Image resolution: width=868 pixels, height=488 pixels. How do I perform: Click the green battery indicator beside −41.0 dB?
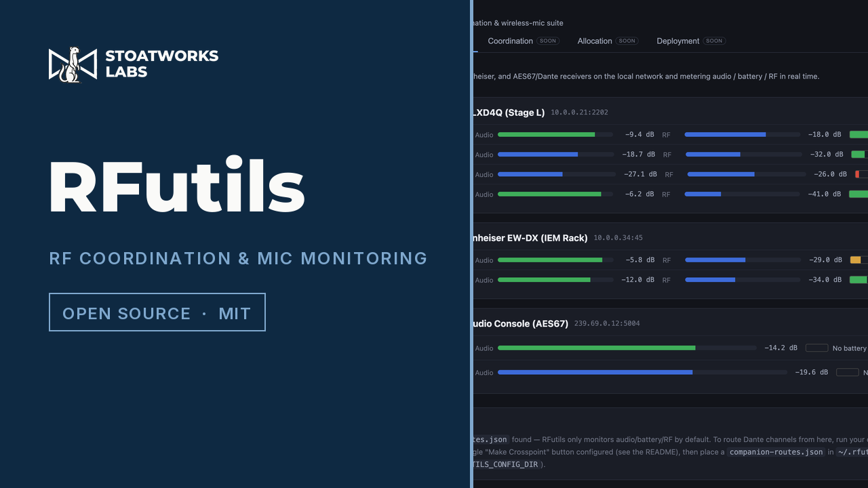coord(859,194)
